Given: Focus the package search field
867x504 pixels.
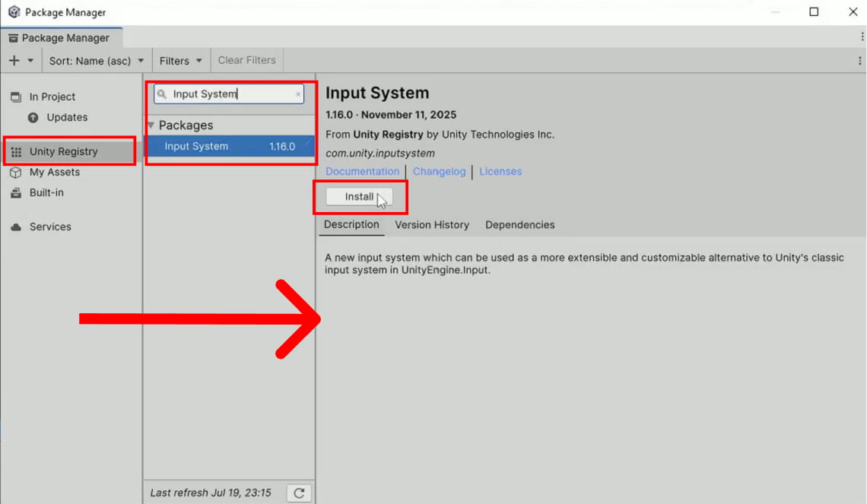Looking at the screenshot, I should point(229,94).
